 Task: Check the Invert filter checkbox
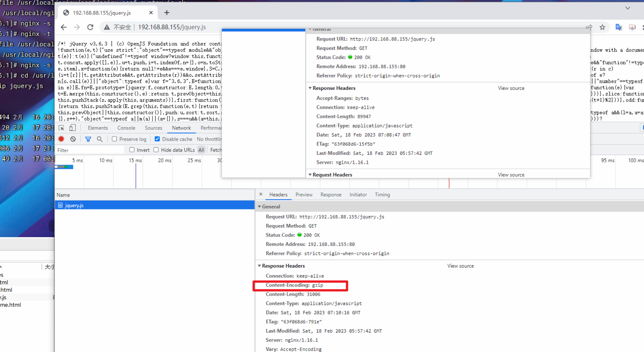pyautogui.click(x=132, y=150)
